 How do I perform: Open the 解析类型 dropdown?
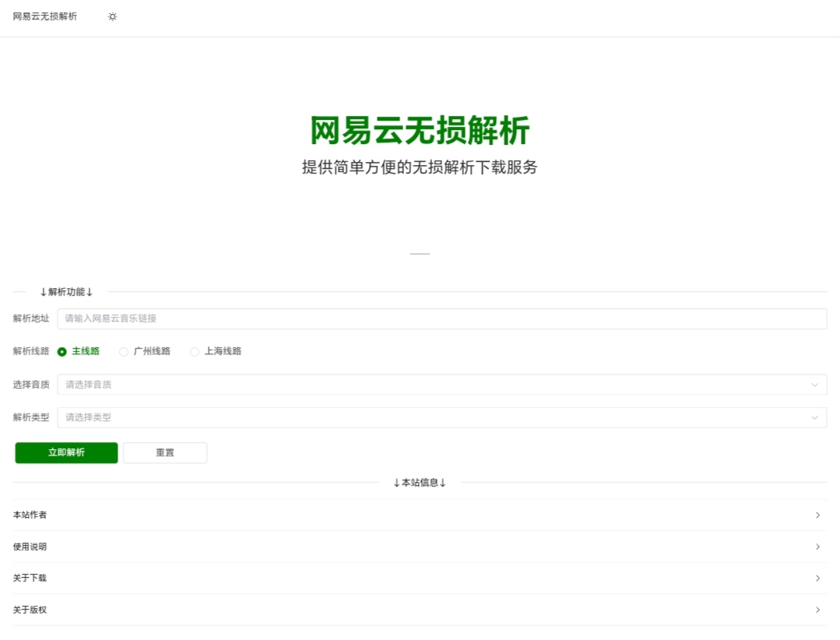click(x=442, y=418)
